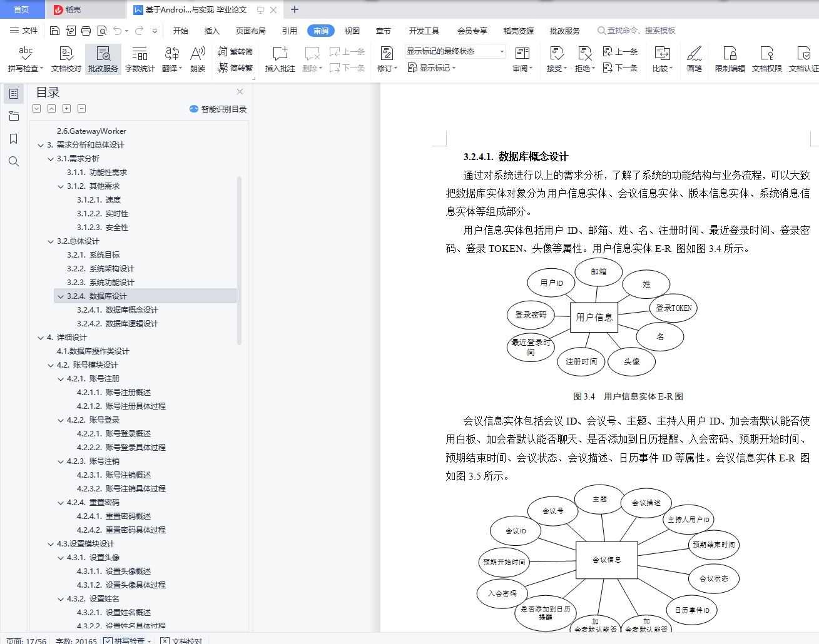Jump to the previous revision via 上一条
The height and width of the screenshot is (644, 819).
[x=621, y=51]
